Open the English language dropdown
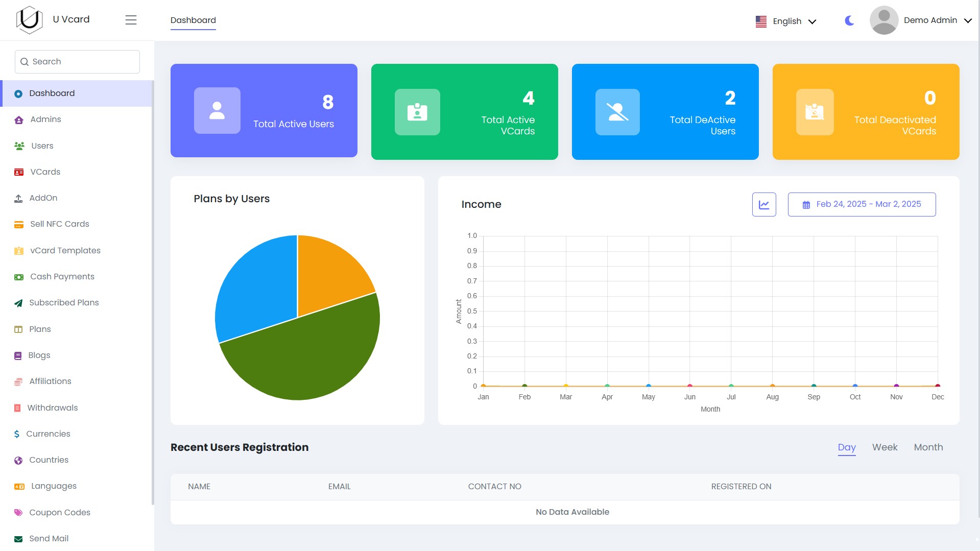This screenshot has width=980, height=551. 786,21
